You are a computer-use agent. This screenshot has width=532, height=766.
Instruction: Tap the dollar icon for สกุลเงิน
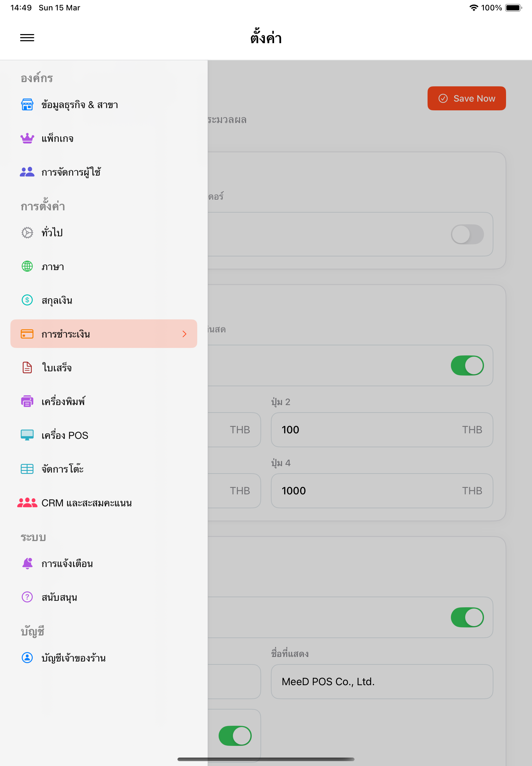pos(27,300)
